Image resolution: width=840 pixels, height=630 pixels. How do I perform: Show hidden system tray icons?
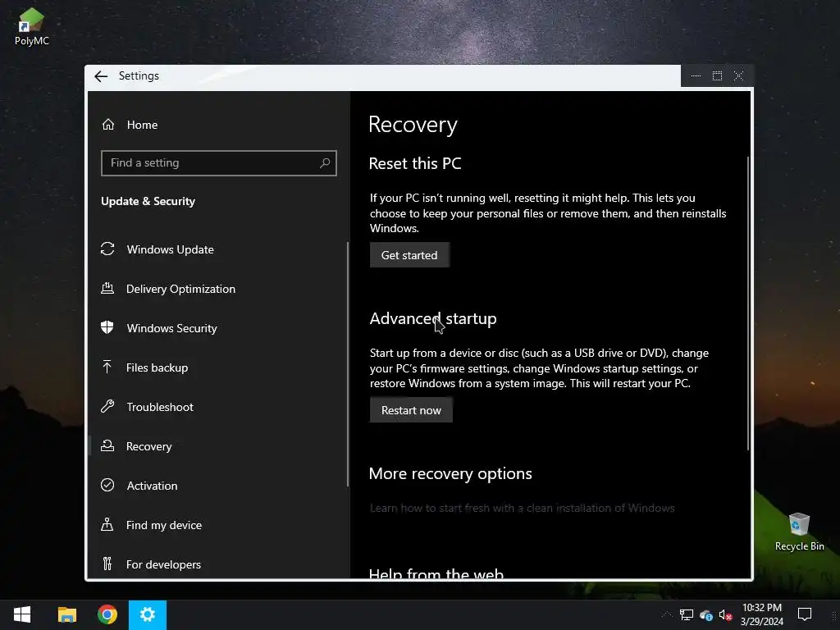click(667, 614)
